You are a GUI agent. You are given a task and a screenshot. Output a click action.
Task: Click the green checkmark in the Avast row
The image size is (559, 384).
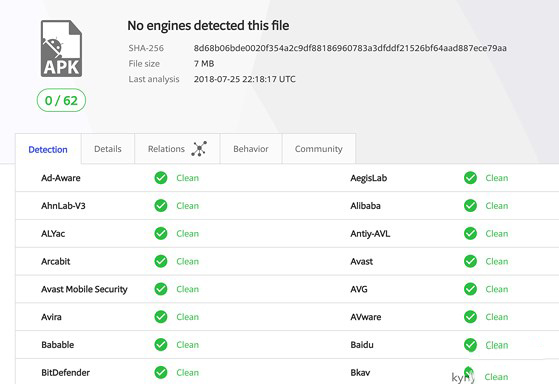pos(470,261)
